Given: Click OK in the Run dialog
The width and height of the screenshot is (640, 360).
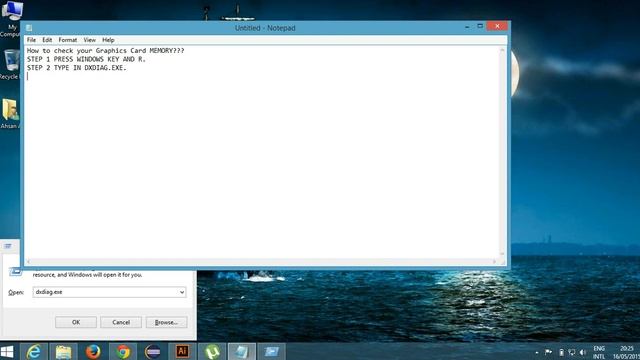Looking at the screenshot, I should coord(76,322).
